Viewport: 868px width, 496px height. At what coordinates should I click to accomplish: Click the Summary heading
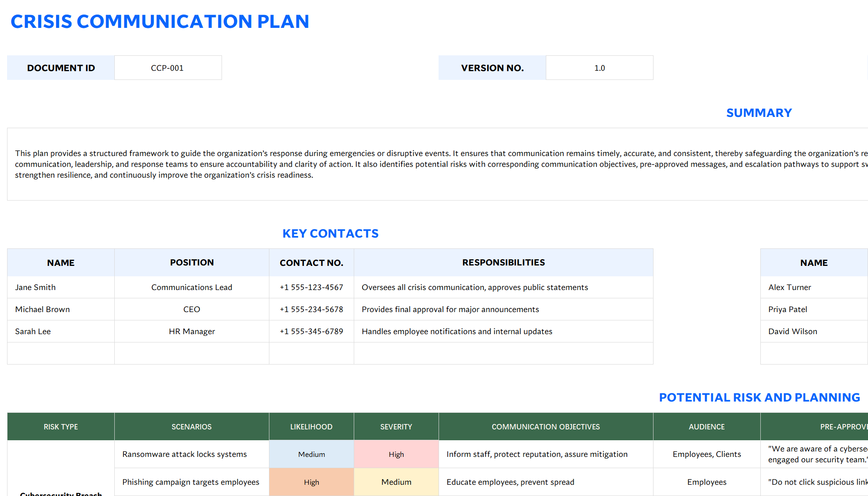[759, 113]
